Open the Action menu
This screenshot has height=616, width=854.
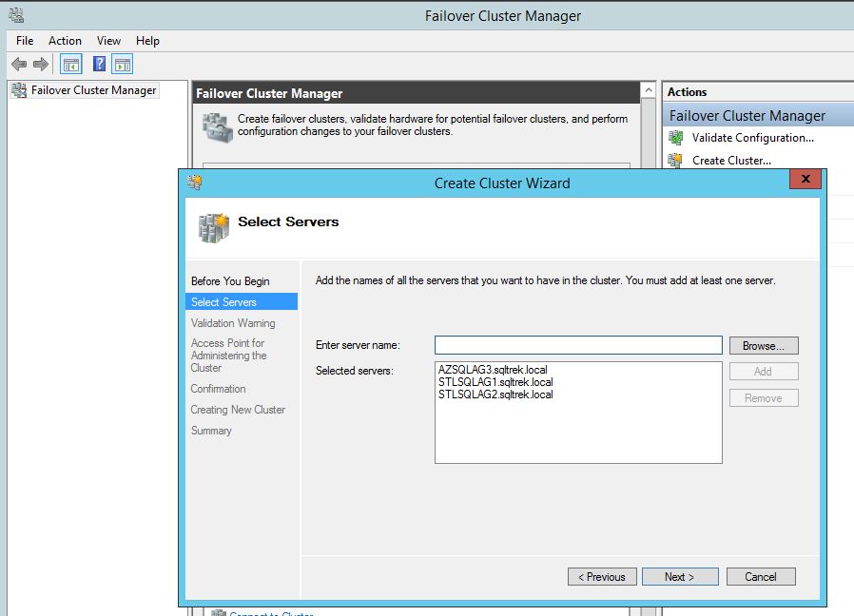pyautogui.click(x=65, y=41)
